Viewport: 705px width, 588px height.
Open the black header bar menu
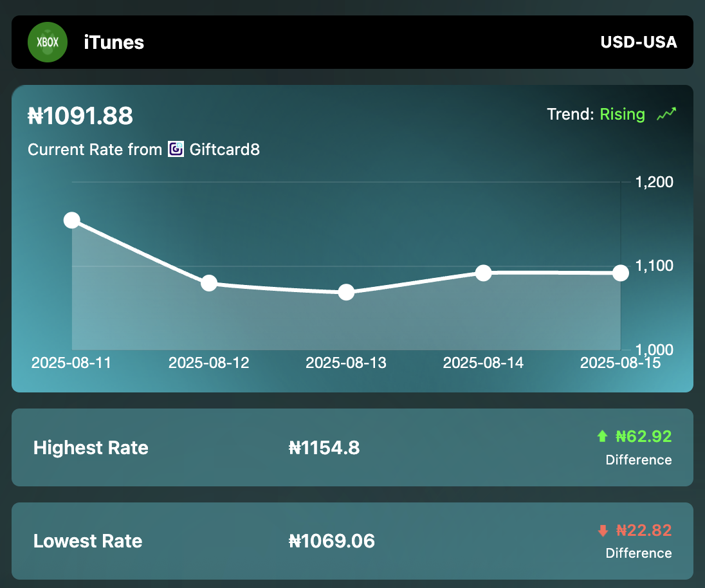coord(352,42)
